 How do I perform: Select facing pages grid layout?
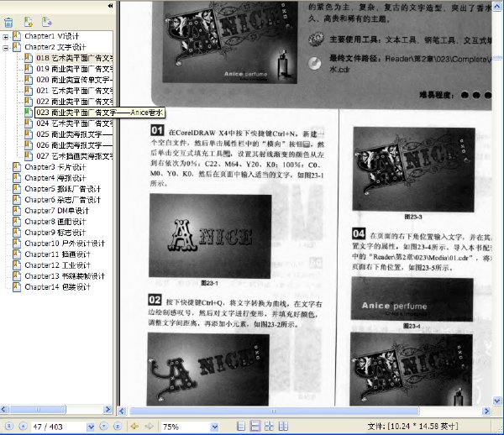coord(269,427)
